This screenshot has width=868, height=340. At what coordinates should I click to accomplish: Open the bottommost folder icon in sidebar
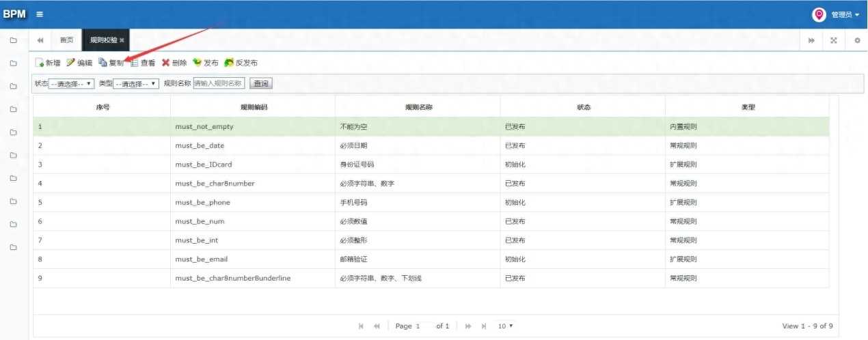[x=13, y=247]
